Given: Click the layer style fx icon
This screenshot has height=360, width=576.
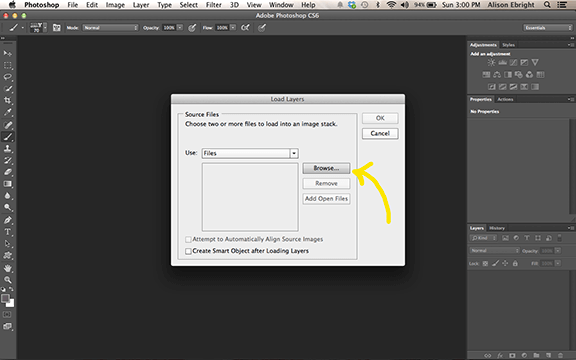Looking at the screenshot, I should click(x=500, y=356).
